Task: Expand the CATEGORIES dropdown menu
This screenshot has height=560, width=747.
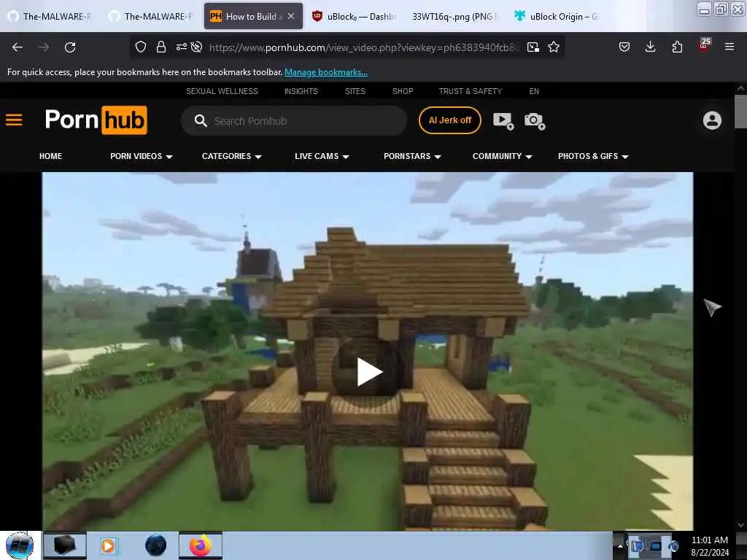Action: [x=231, y=156]
